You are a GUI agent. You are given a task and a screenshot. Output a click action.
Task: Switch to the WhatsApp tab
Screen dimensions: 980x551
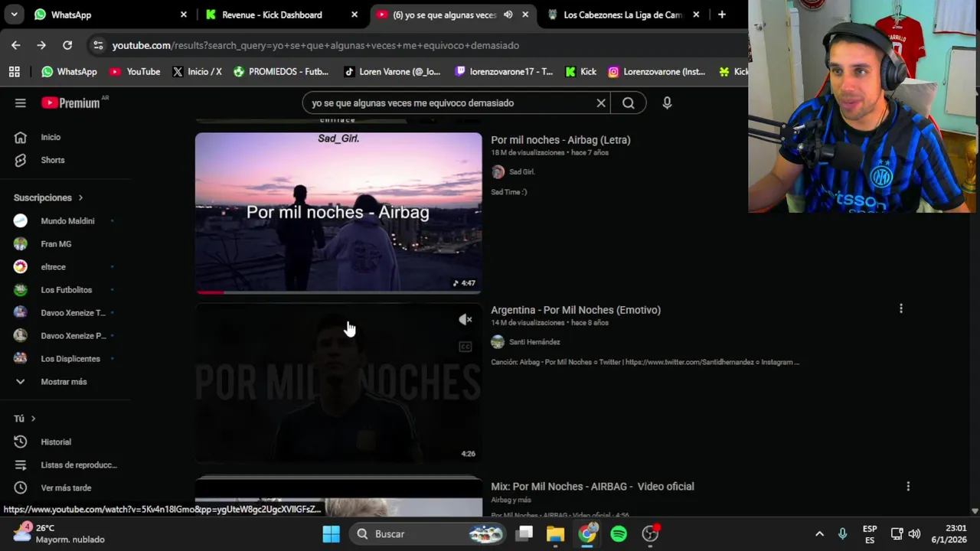(109, 15)
